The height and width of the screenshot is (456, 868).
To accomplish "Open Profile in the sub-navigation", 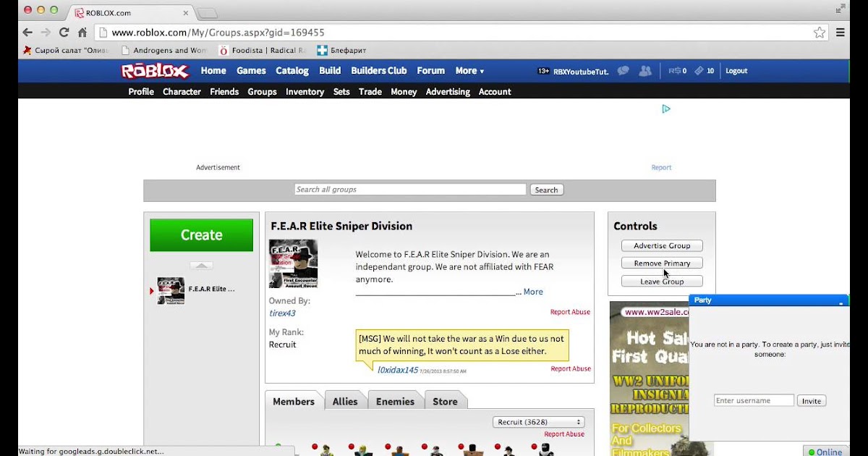I will 141,92.
